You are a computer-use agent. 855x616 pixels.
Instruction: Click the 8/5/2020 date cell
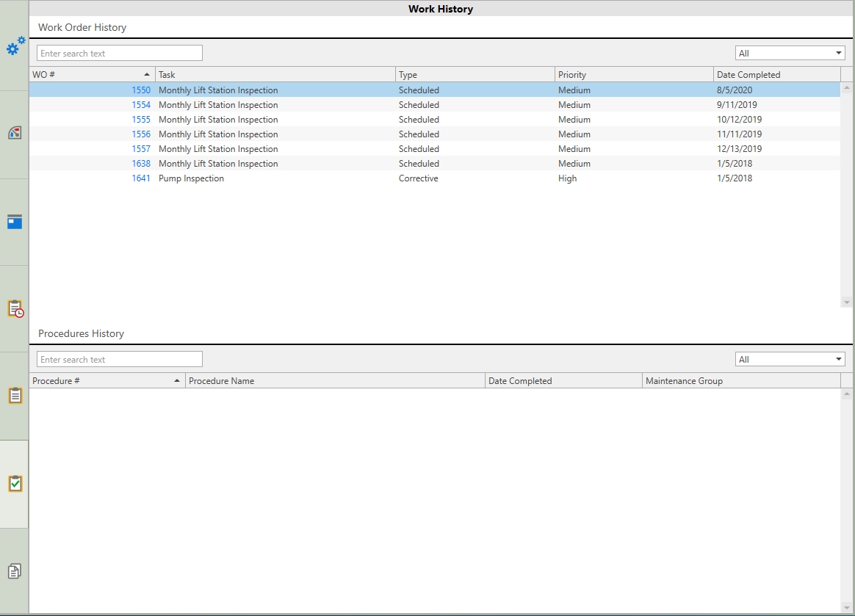coord(735,90)
